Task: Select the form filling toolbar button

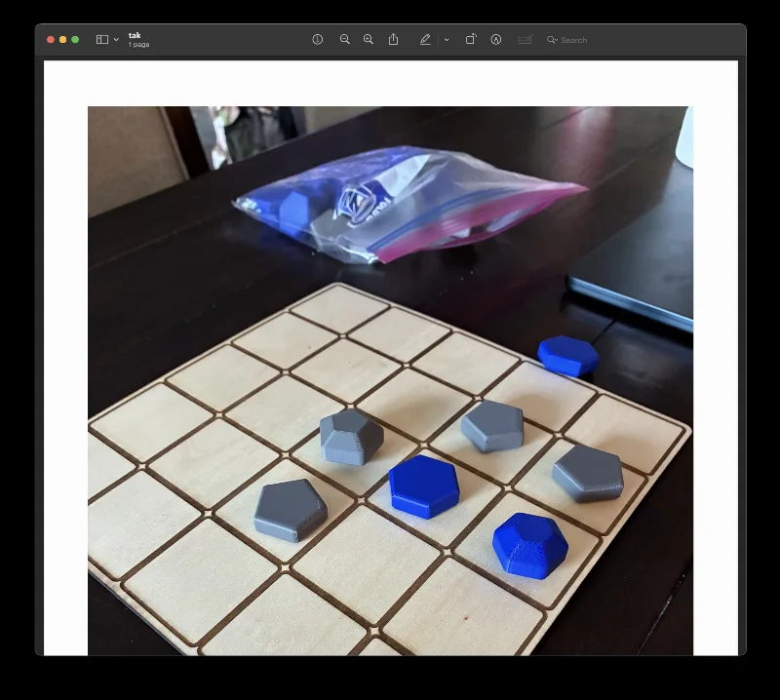Action: (526, 40)
